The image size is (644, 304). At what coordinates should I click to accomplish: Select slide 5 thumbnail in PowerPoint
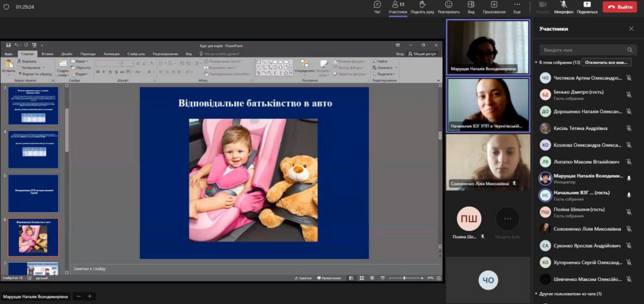click(x=33, y=193)
